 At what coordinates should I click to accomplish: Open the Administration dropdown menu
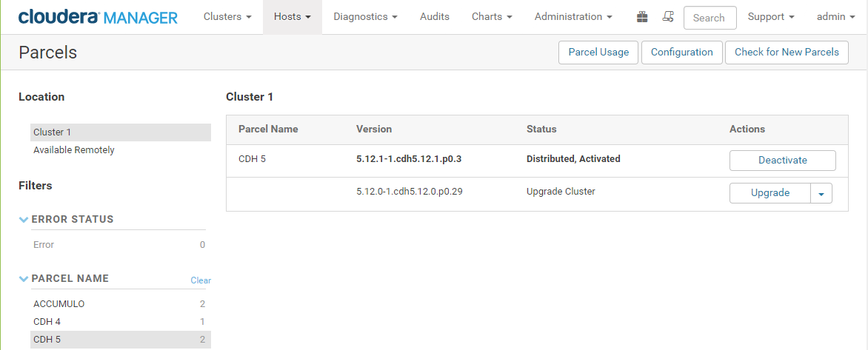click(x=573, y=17)
